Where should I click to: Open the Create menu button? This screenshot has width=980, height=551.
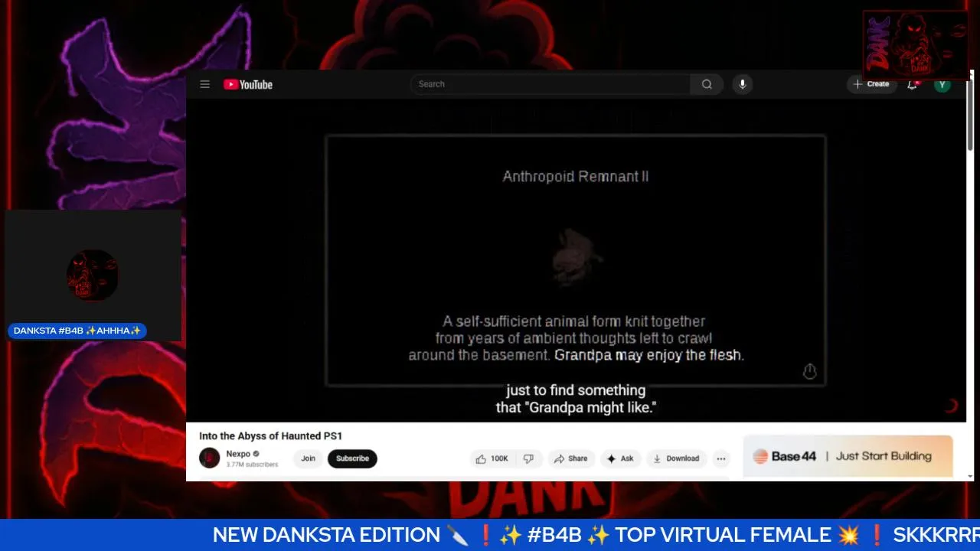pos(871,84)
